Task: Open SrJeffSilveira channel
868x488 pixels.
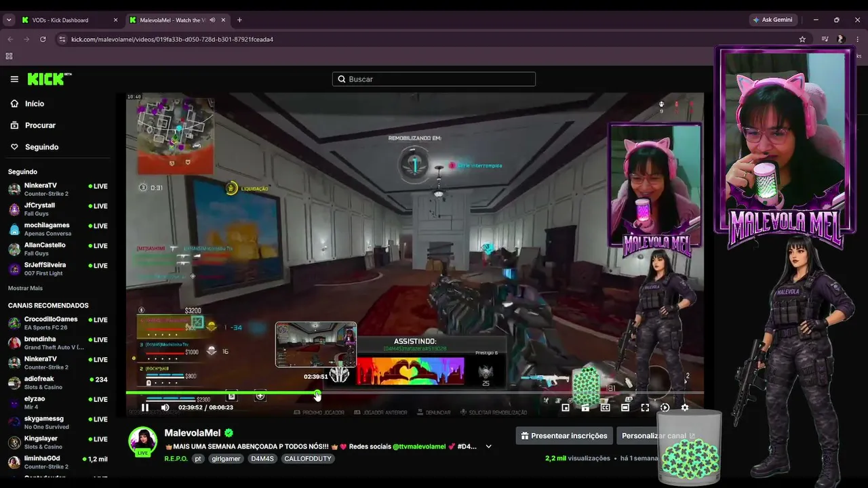Action: point(58,268)
